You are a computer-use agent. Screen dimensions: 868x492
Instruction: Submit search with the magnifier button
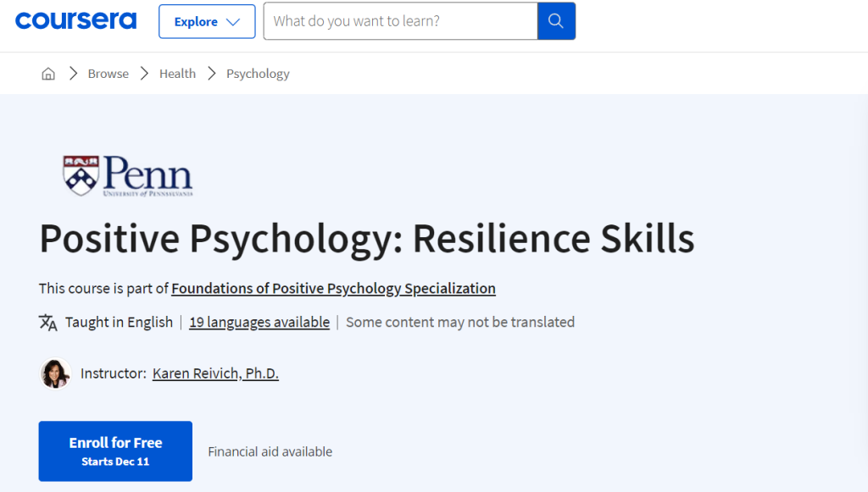pyautogui.click(x=556, y=21)
